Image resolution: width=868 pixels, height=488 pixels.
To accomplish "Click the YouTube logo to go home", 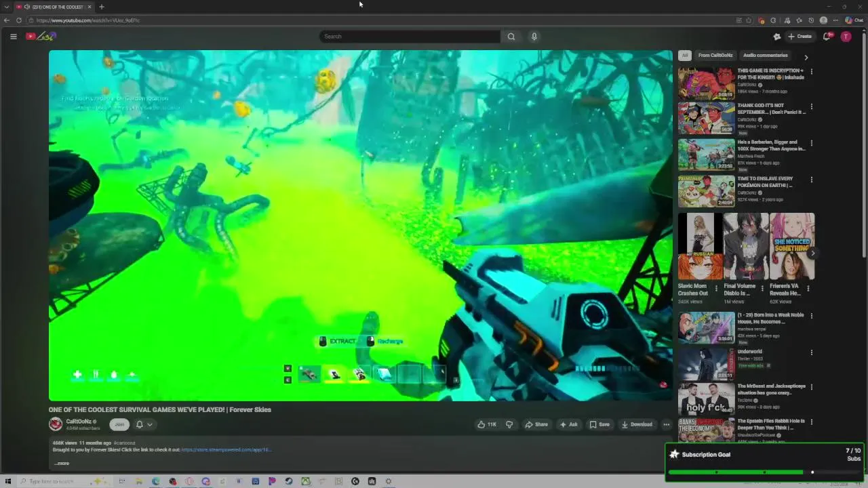I will point(41,37).
